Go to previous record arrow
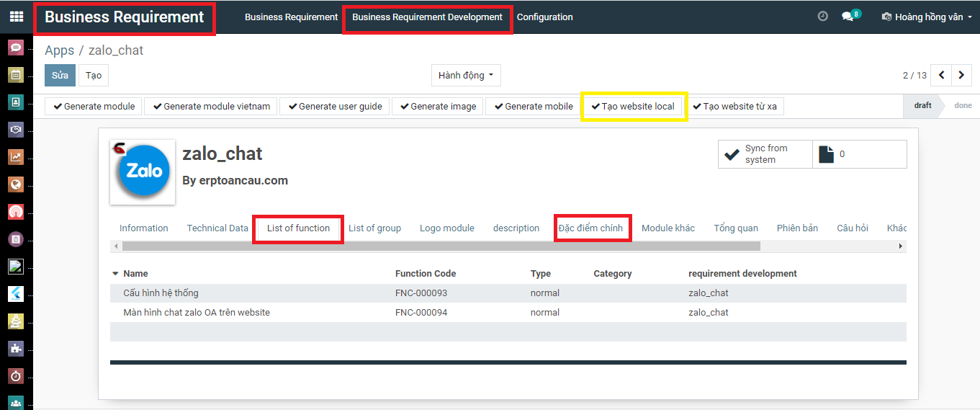The image size is (980, 410). click(941, 75)
